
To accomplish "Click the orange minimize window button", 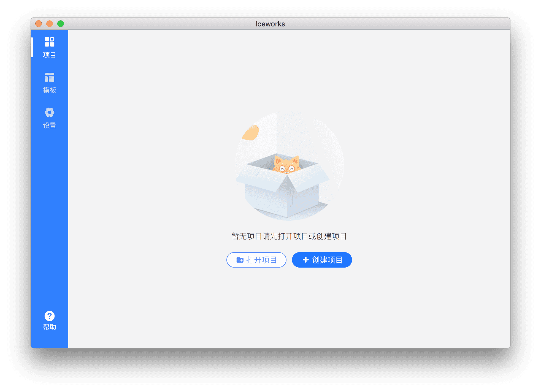I will point(50,24).
